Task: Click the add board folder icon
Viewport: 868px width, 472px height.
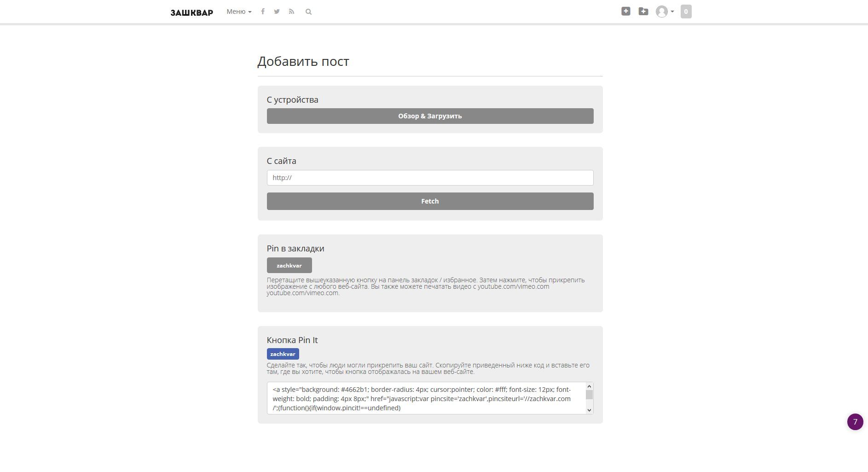Action: [x=643, y=12]
